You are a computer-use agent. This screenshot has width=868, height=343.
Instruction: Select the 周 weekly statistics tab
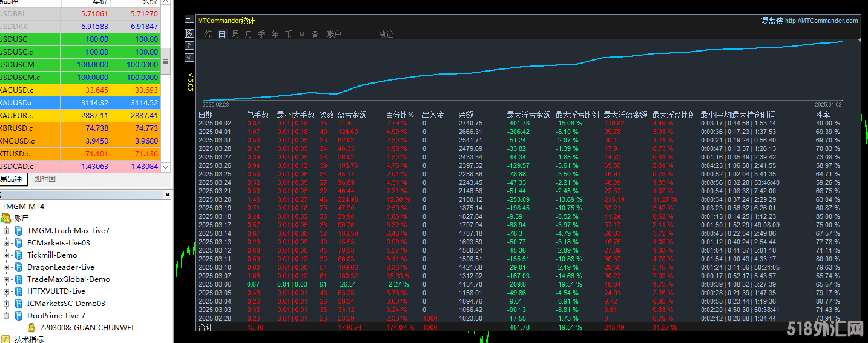pos(235,35)
